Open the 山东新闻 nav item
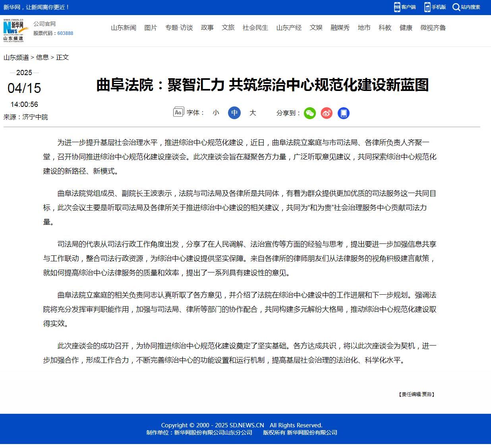 tap(124, 28)
